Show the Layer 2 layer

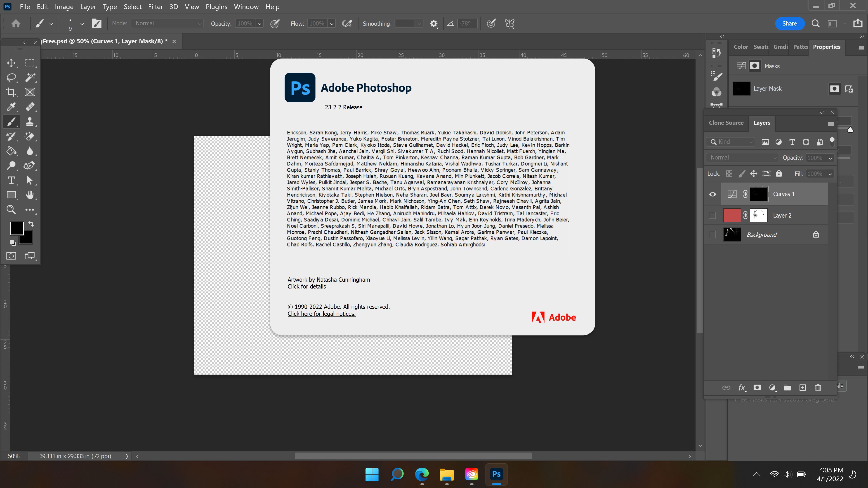tap(712, 215)
